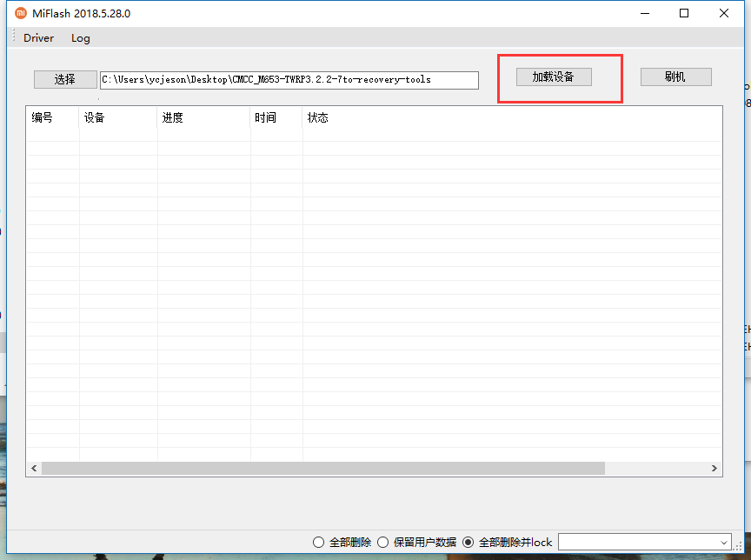Viewport: 751px width, 560px height.
Task: Maximize the MiFlash window
Action: (x=684, y=13)
